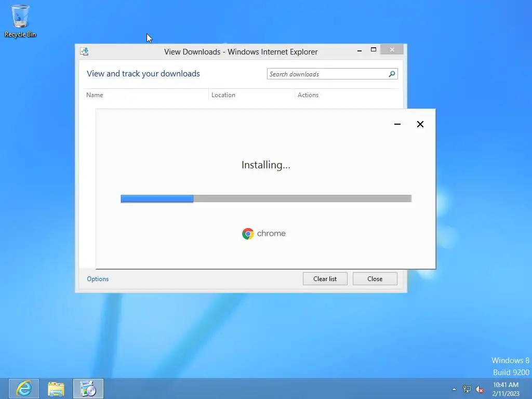
Task: Click the search magnifier icon in downloads
Action: click(x=392, y=74)
